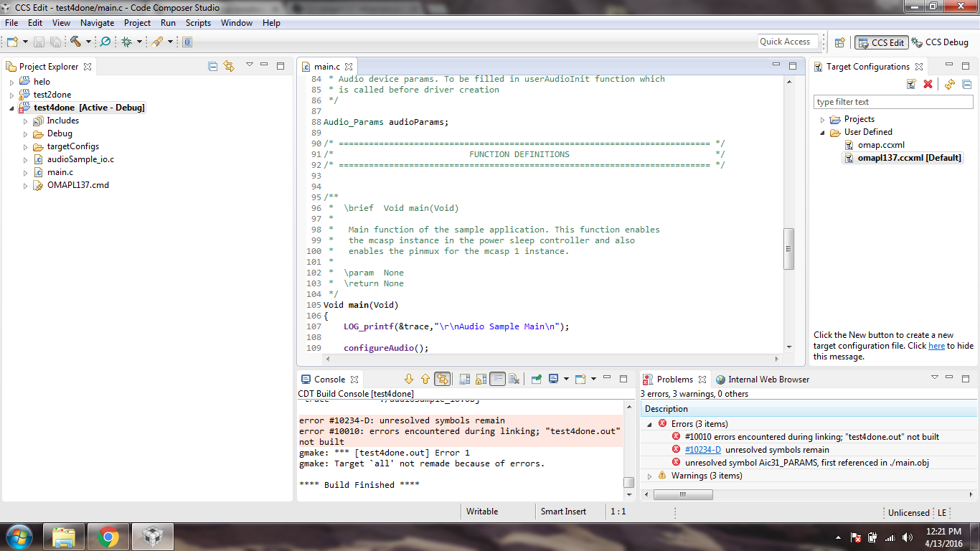The height and width of the screenshot is (551, 980).
Task: Toggle Scroll Lock in Console toolbar
Action: (x=481, y=379)
